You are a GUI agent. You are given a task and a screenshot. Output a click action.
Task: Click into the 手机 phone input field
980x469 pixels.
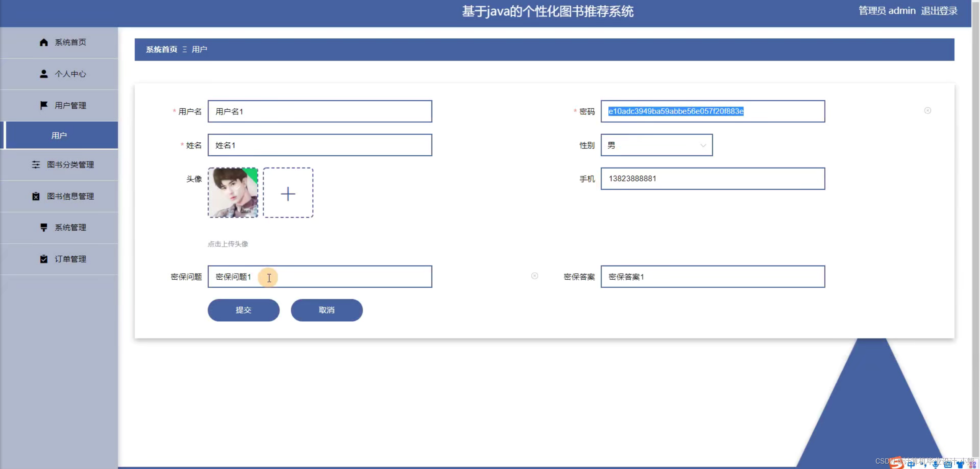(x=712, y=179)
